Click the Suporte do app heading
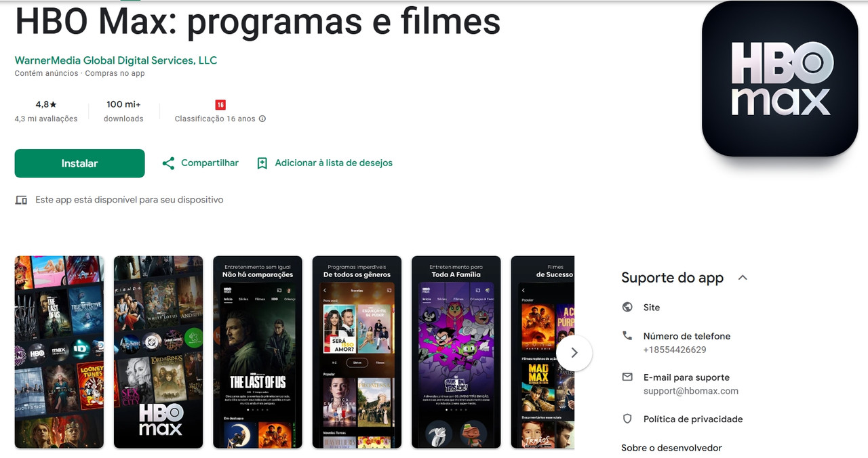 point(672,278)
